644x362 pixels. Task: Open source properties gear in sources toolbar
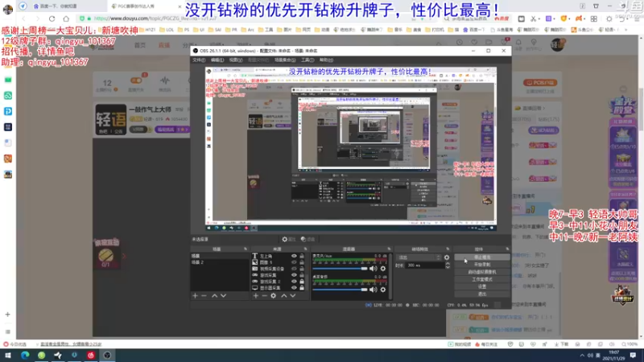tap(274, 295)
